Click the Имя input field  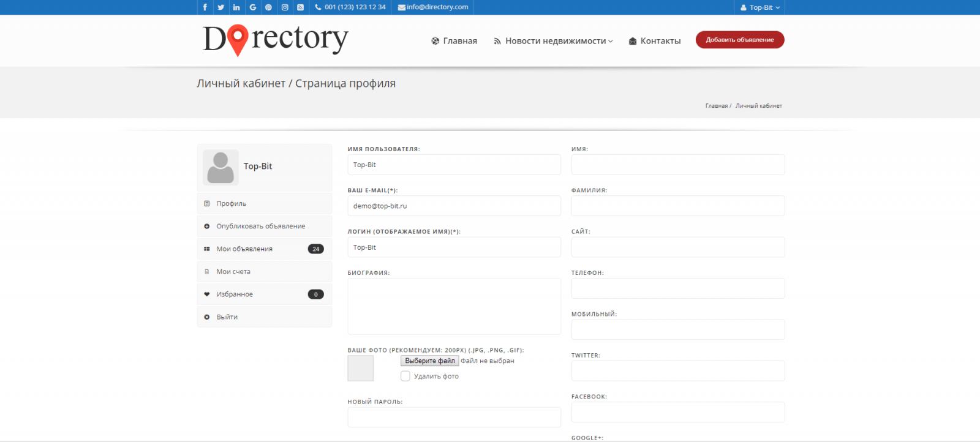pos(678,165)
